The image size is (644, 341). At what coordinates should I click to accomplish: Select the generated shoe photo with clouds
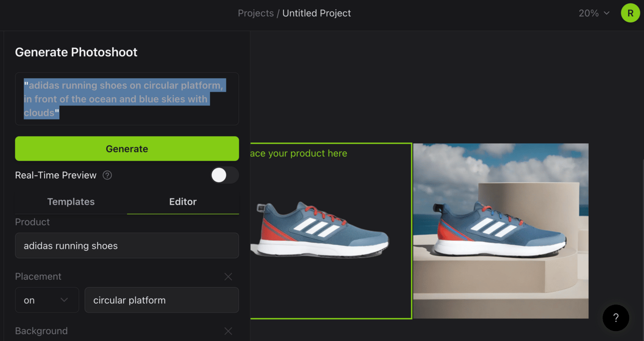(500, 231)
